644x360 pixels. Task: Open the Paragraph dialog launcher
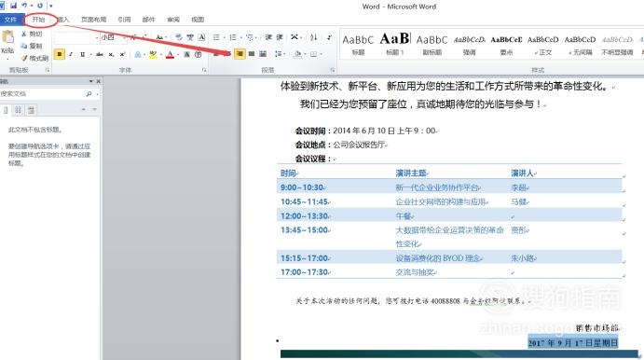[333, 70]
